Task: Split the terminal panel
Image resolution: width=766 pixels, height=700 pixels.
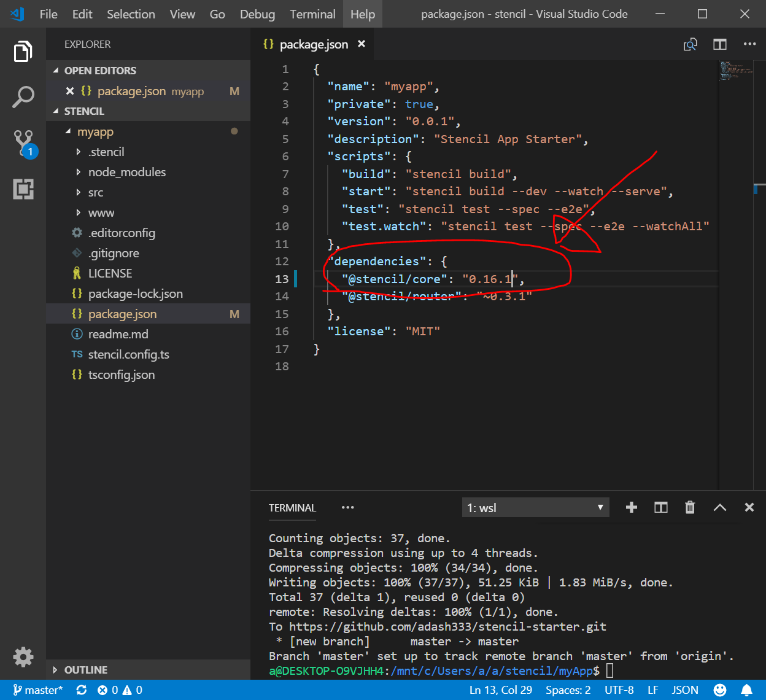Action: 660,507
